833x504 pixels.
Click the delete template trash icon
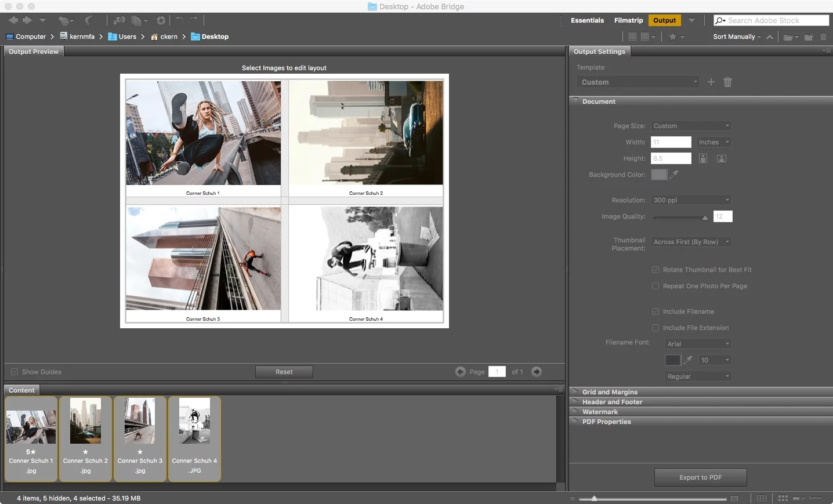click(727, 82)
